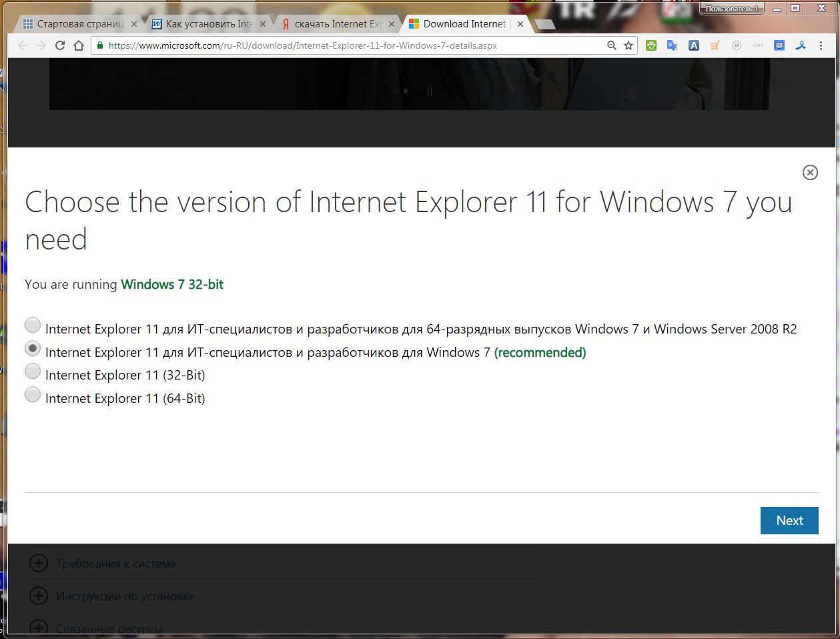840x639 pixels.
Task: Close the Download Internet Explorer tab
Action: tap(520, 24)
